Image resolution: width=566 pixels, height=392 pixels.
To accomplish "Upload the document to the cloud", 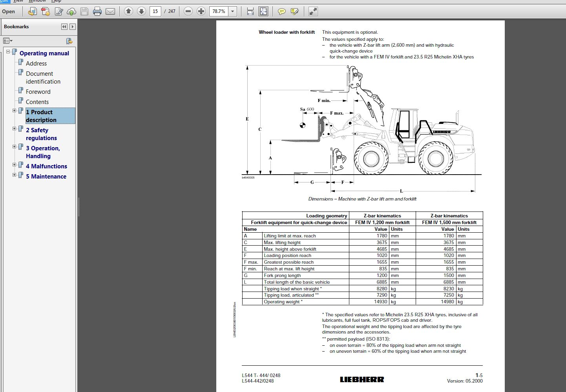I will coord(71,11).
